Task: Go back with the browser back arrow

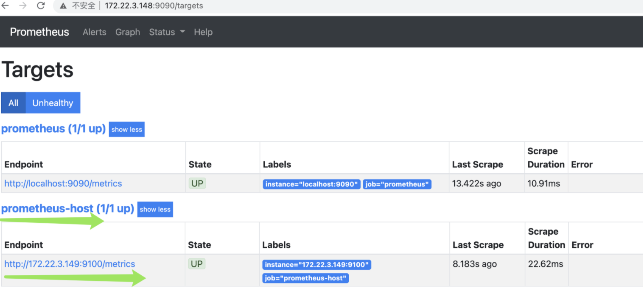Action: (x=6, y=6)
